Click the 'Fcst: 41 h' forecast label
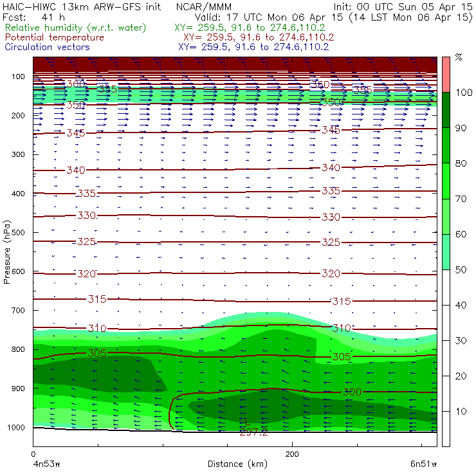This screenshot has width=476, height=476. coord(33,17)
